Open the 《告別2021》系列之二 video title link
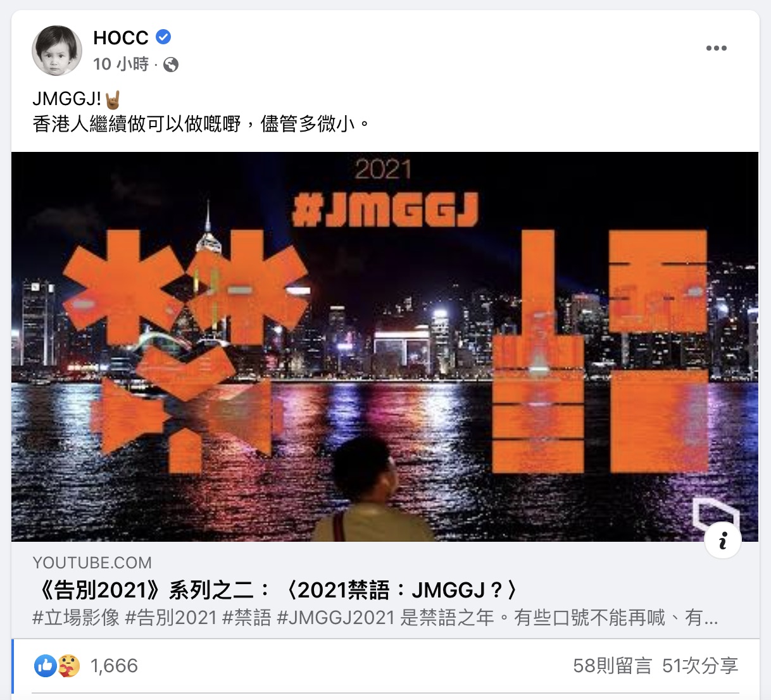 tap(276, 590)
